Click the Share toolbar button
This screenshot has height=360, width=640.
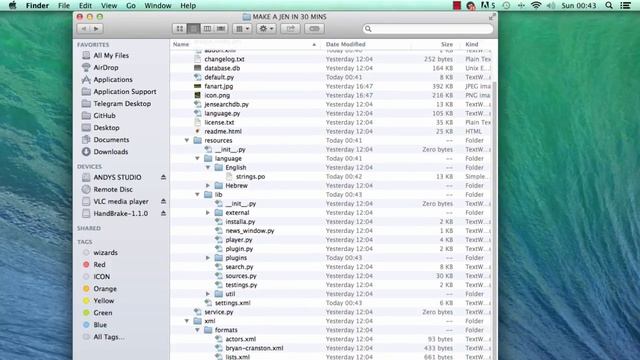click(290, 29)
